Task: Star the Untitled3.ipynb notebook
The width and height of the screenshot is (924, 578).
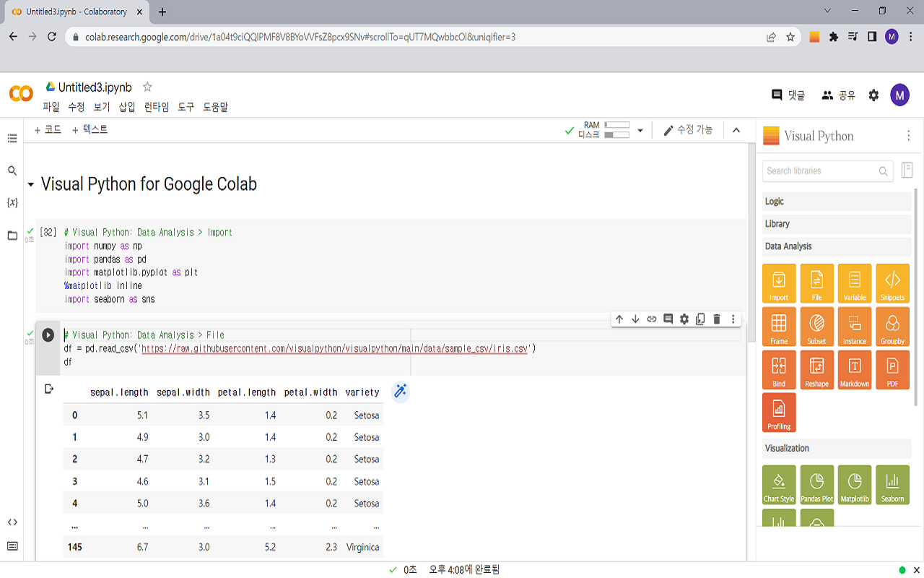Action: click(147, 87)
